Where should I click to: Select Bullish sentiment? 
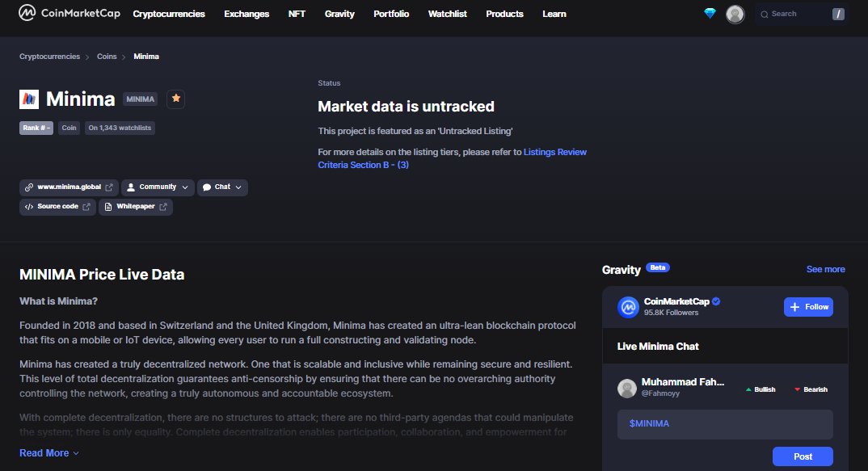(760, 389)
